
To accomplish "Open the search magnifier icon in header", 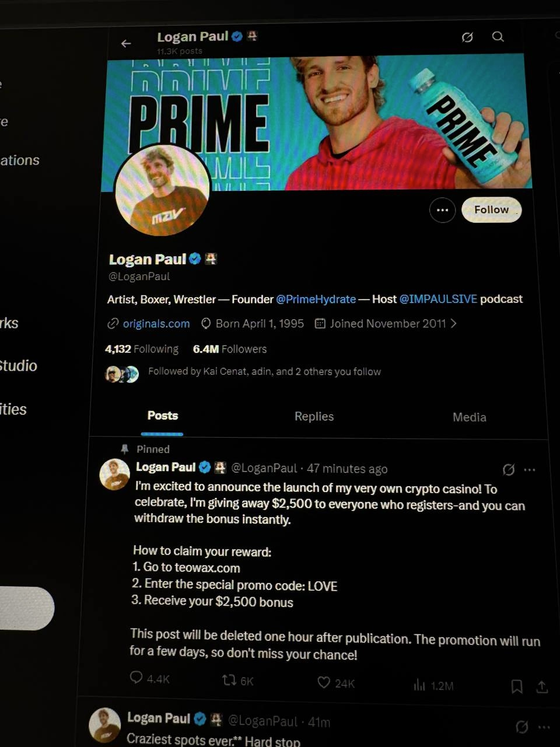I will tap(498, 37).
